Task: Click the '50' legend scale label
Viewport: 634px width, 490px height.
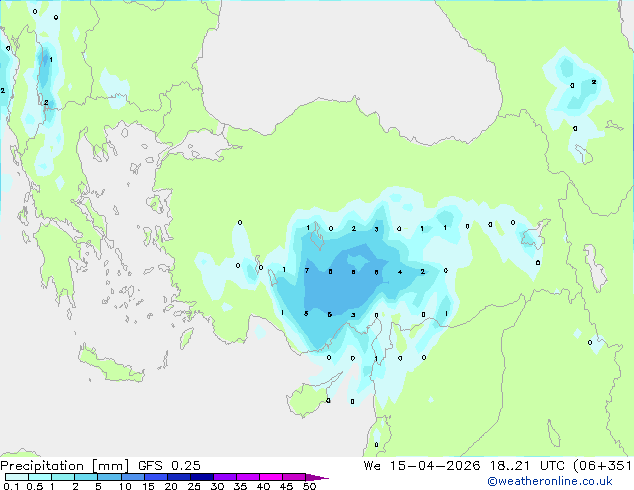Action: click(x=309, y=486)
